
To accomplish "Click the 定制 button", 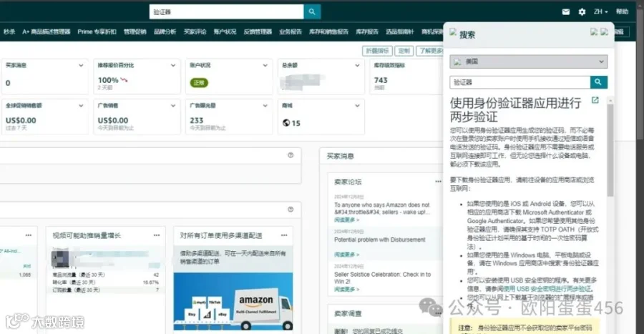I will point(404,51).
